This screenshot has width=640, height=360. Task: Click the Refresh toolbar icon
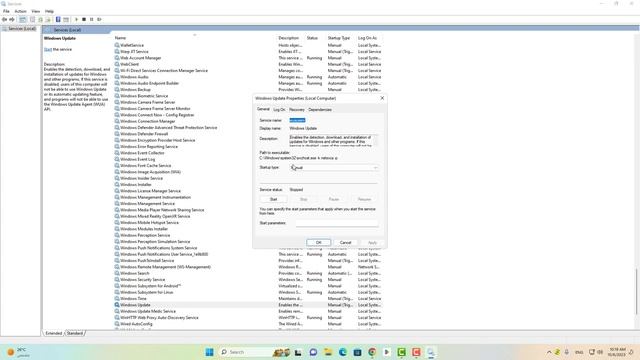[x=40, y=20]
